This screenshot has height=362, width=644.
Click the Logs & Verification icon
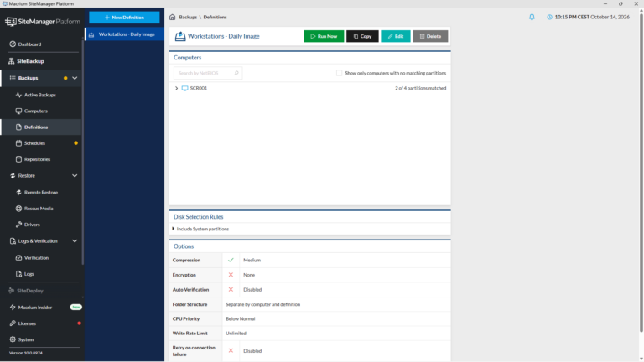(x=13, y=241)
